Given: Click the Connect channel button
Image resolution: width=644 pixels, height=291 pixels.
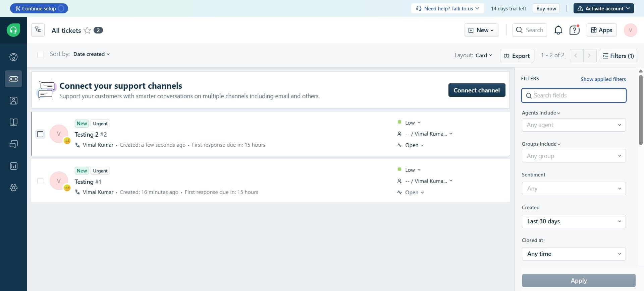Looking at the screenshot, I should [x=477, y=90].
